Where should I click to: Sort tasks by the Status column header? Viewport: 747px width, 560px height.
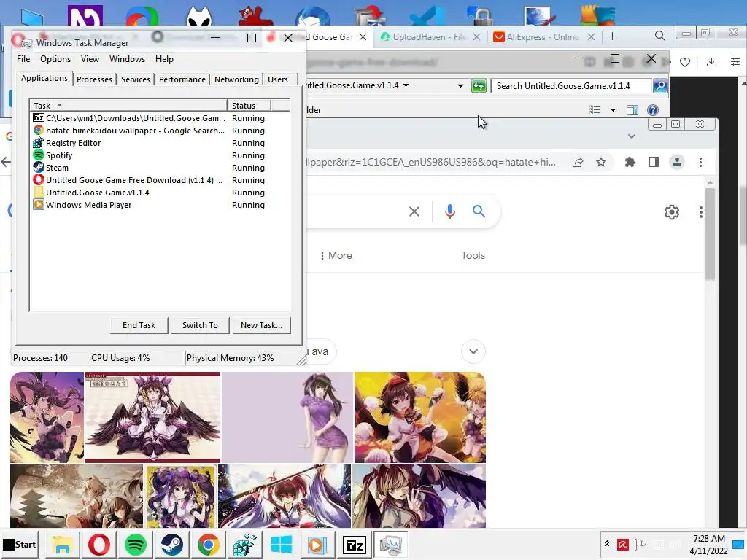pyautogui.click(x=249, y=105)
